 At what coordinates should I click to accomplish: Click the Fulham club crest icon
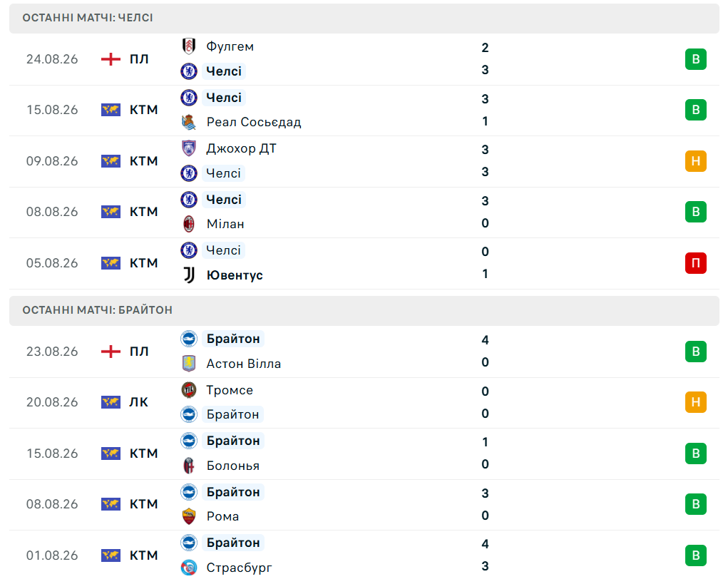pyautogui.click(x=188, y=46)
